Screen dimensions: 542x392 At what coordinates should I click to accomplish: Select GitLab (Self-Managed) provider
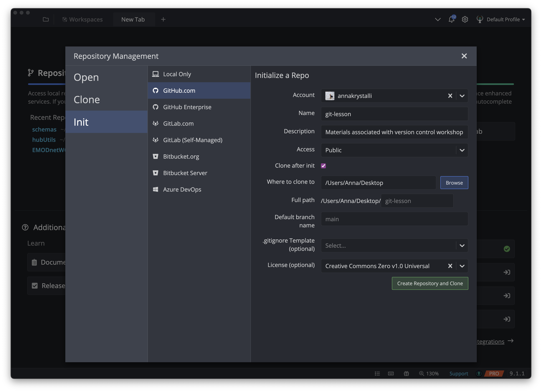coord(199,140)
